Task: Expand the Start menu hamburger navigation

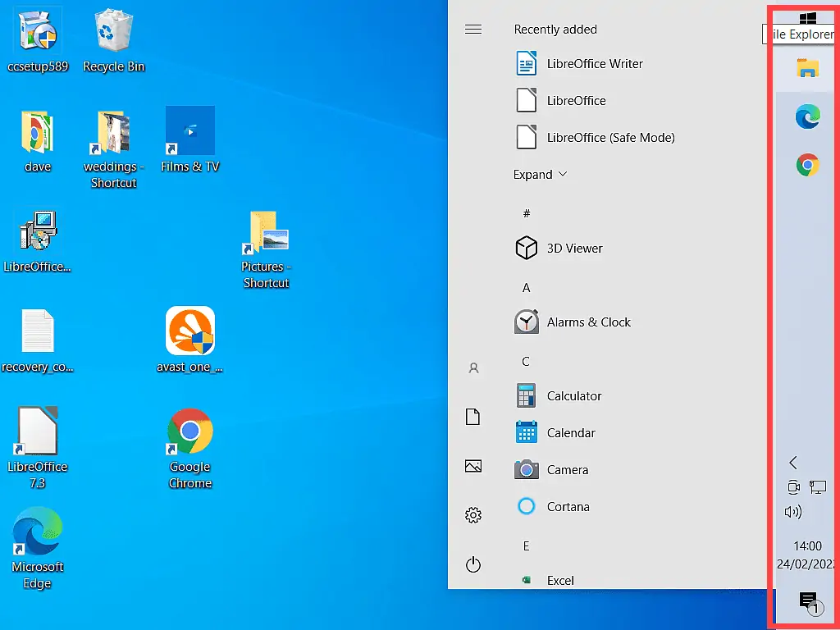Action: 473,28
